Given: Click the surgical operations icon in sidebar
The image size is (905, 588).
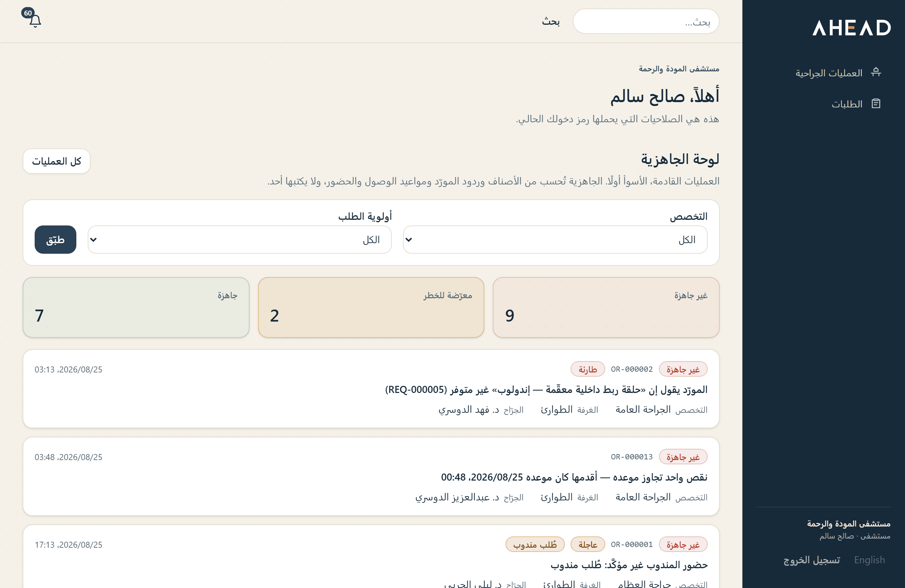Looking at the screenshot, I should (876, 72).
